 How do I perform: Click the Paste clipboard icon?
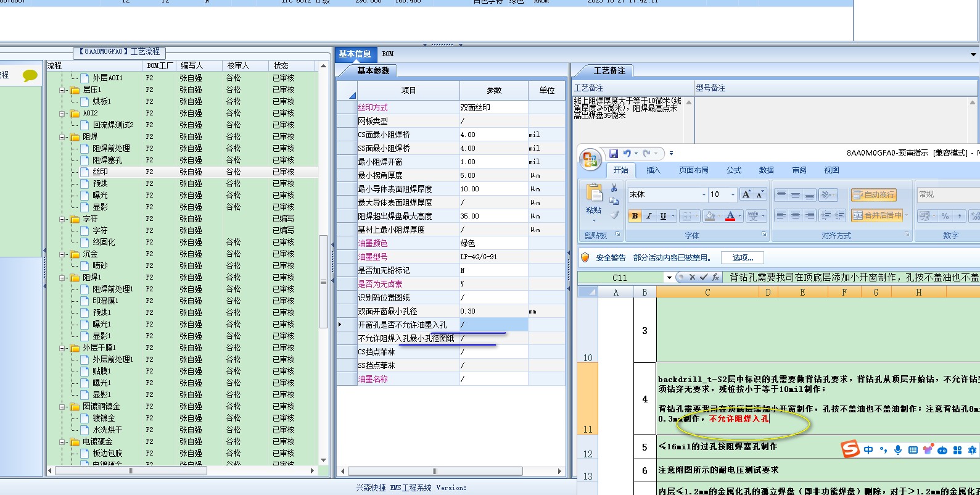(x=595, y=193)
